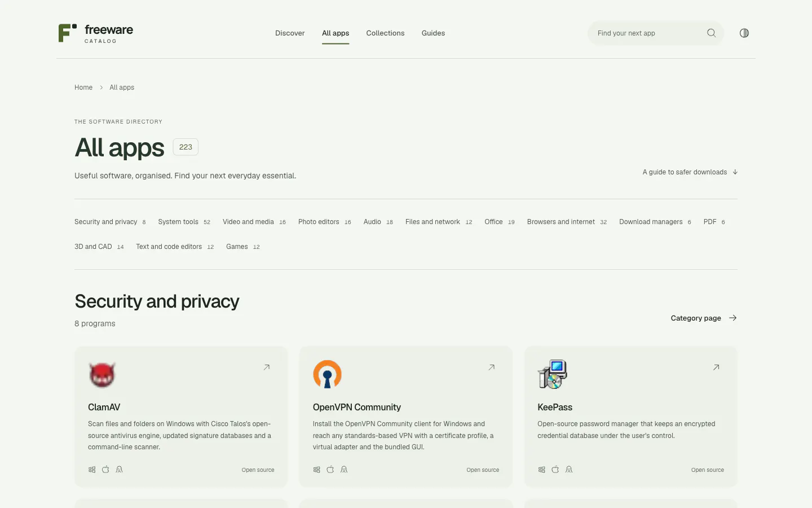The height and width of the screenshot is (508, 812).
Task: Jump to Audio category
Action: tap(378, 222)
